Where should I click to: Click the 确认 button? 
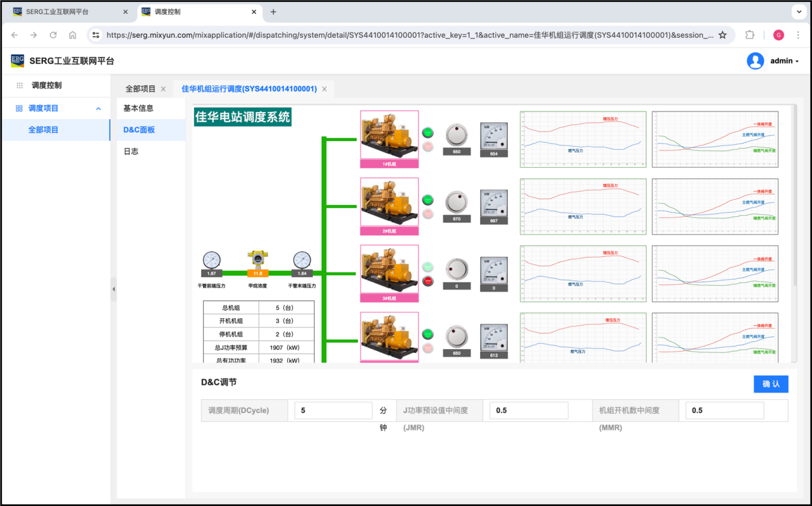[x=770, y=384]
